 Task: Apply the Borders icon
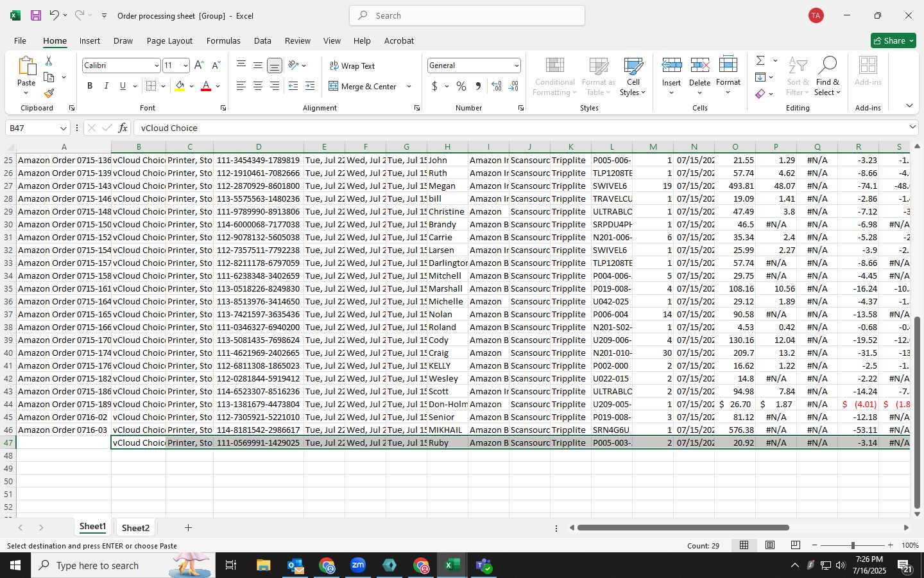[x=151, y=86]
